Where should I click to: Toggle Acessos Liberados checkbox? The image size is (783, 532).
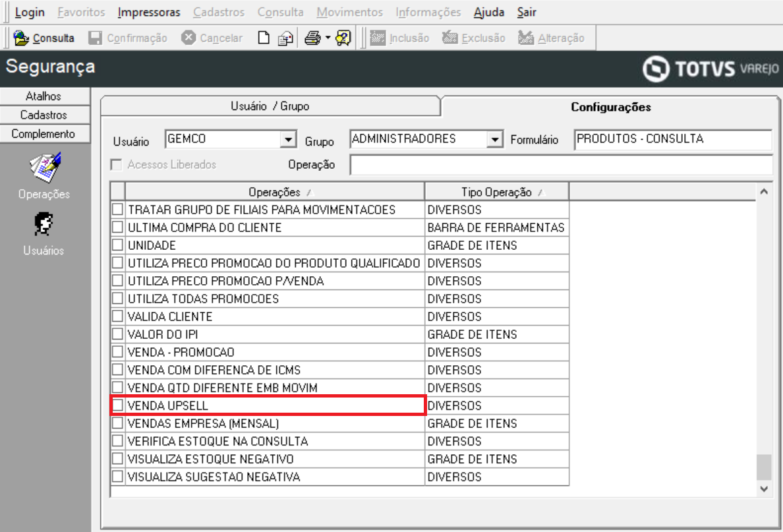pos(117,164)
